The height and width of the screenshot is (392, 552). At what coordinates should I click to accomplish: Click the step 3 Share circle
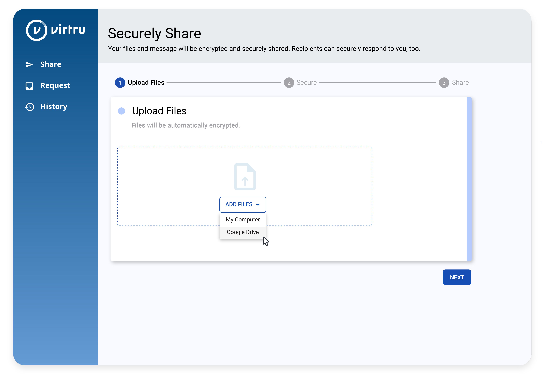coord(444,83)
